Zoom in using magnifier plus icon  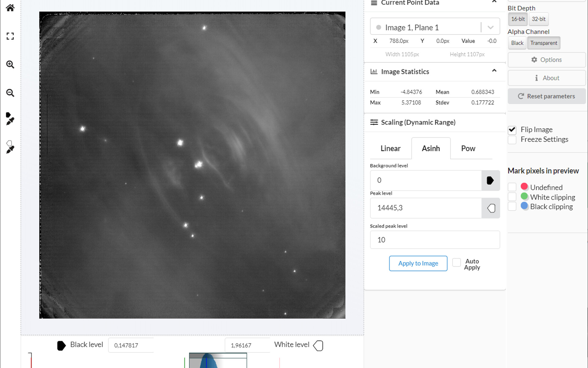10,64
